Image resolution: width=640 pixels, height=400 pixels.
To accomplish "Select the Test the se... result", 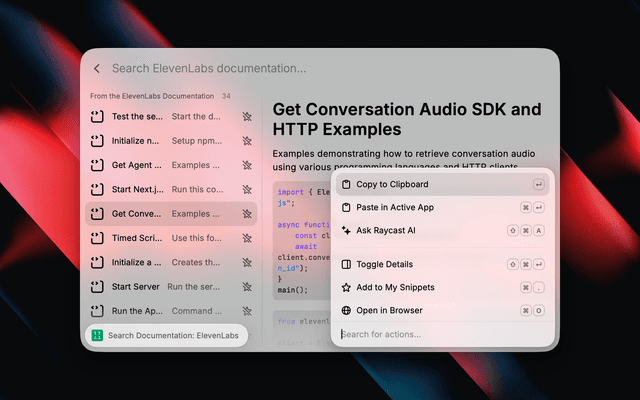I will coord(171,117).
